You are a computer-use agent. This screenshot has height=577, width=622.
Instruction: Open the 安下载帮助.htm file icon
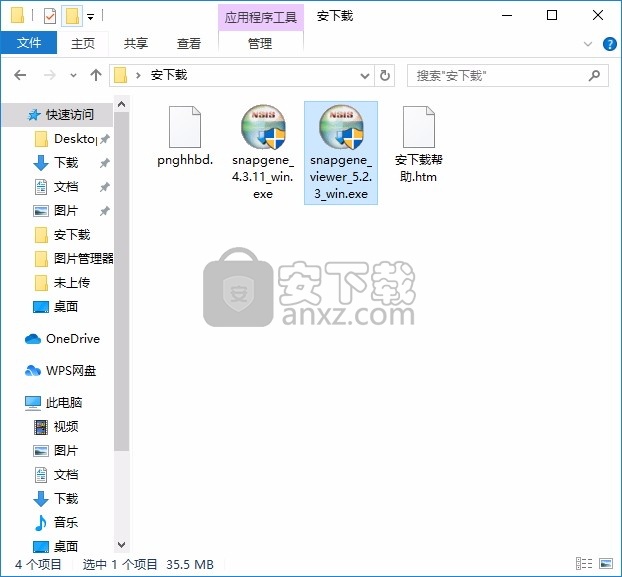[419, 127]
